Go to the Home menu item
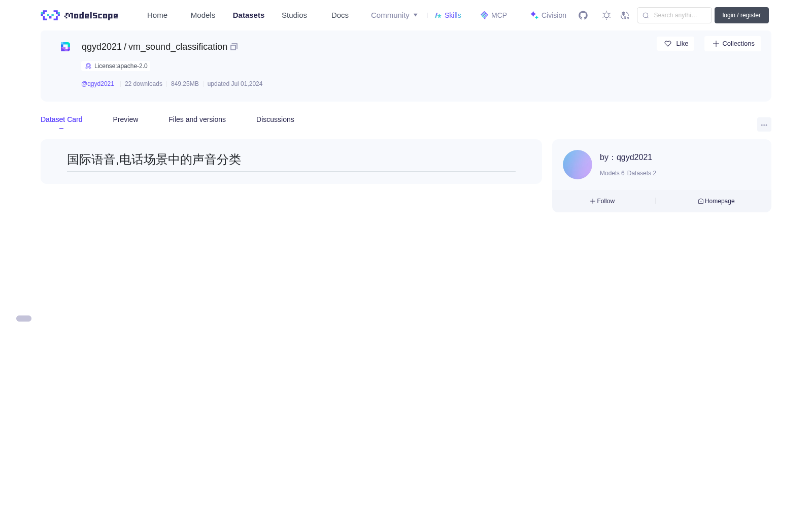The width and height of the screenshot is (812, 508). pos(157,15)
